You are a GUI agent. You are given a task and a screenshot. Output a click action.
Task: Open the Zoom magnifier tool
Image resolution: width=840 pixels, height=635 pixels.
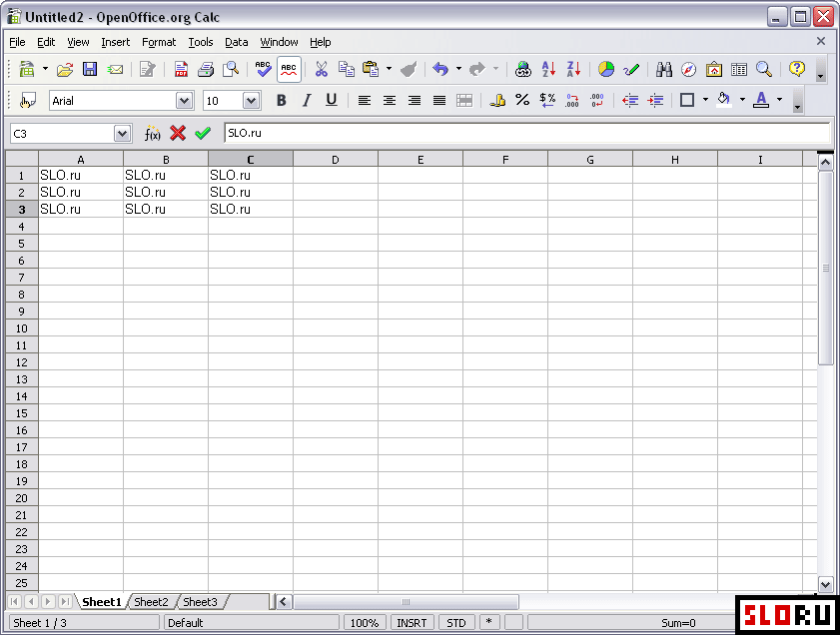(764, 69)
